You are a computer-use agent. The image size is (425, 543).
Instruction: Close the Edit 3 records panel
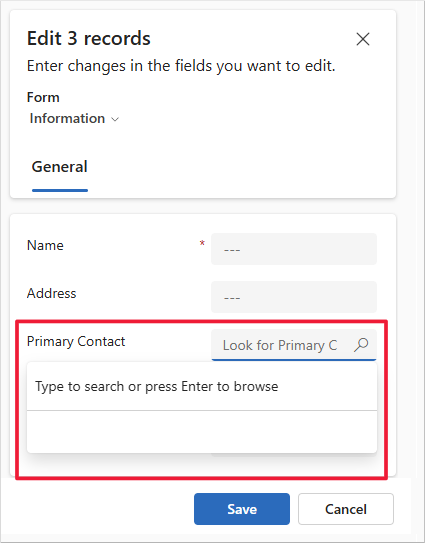coord(363,39)
